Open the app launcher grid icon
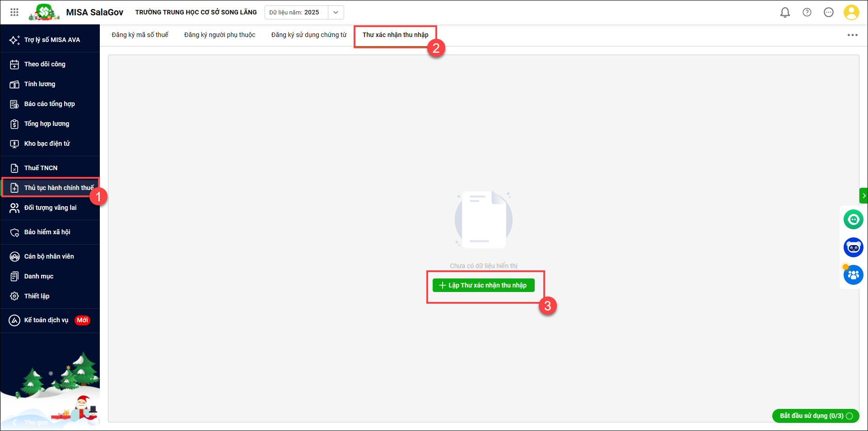The image size is (868, 431). coord(14,12)
